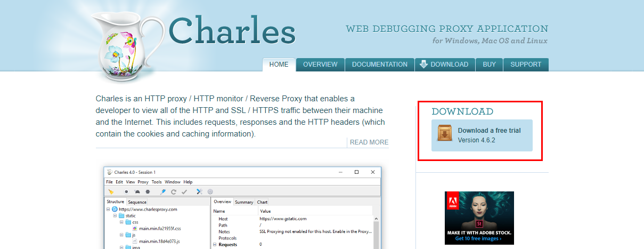Viewport: 644px width, 249px height.
Task: Go to the DOCUMENTATION tab
Action: (380, 65)
